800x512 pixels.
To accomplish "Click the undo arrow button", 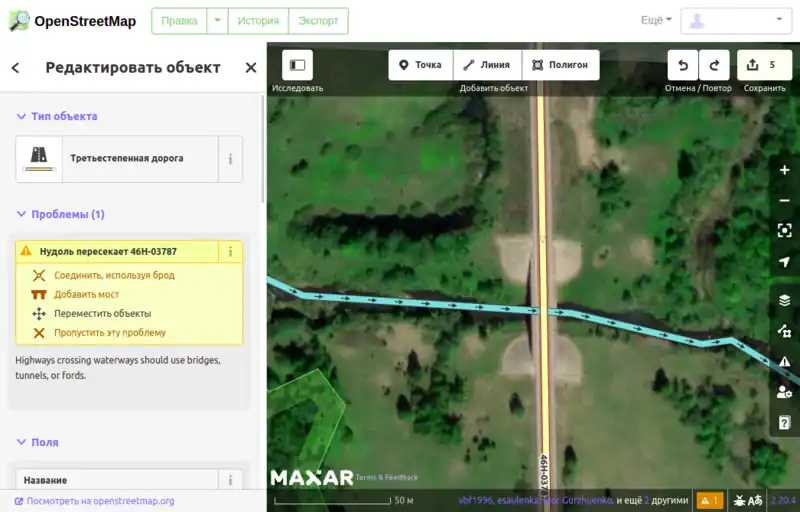I will (x=683, y=66).
